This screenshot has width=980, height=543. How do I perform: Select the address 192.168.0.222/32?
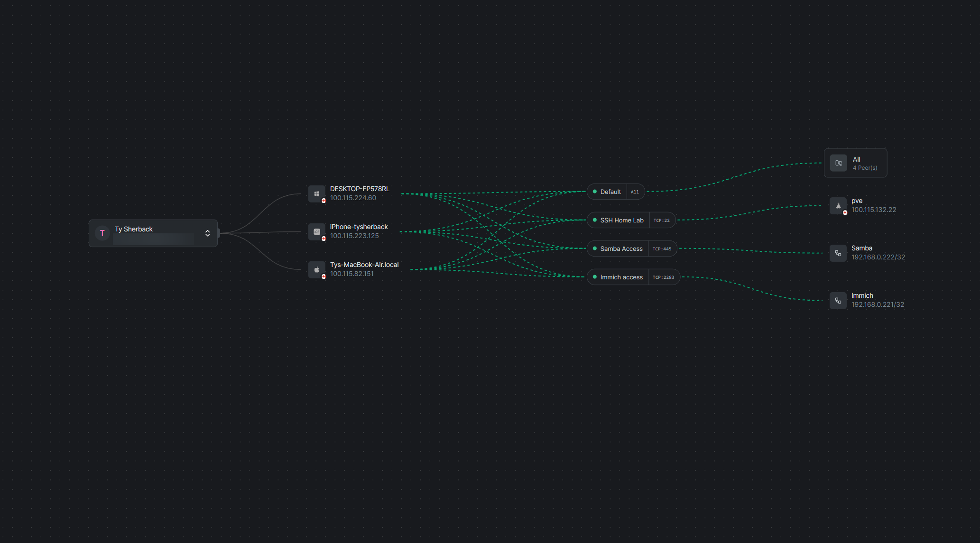click(x=878, y=257)
